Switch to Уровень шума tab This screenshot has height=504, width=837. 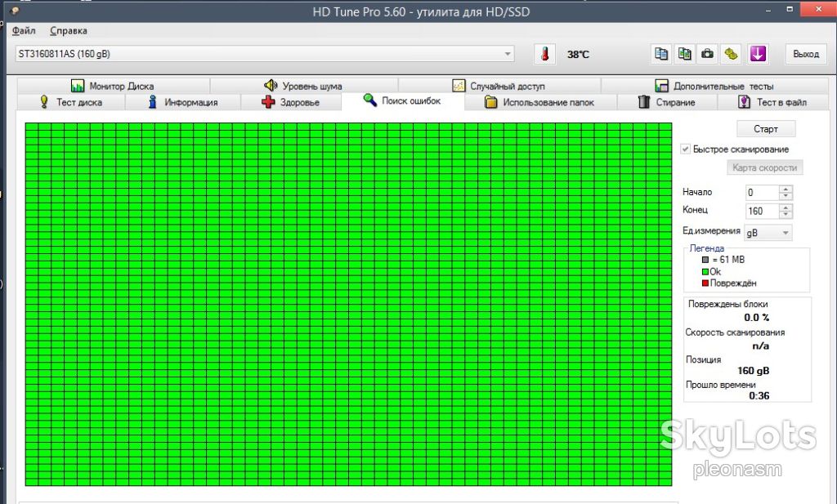303,86
